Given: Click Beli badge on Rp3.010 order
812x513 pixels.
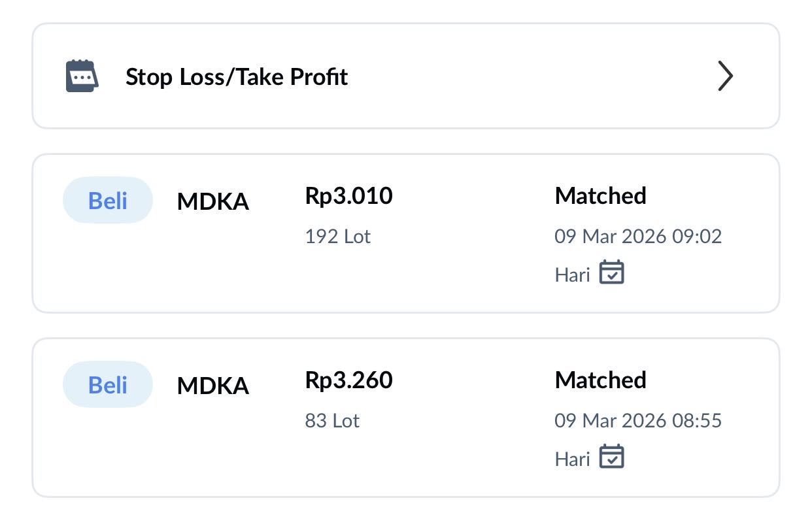Looking at the screenshot, I should (107, 200).
